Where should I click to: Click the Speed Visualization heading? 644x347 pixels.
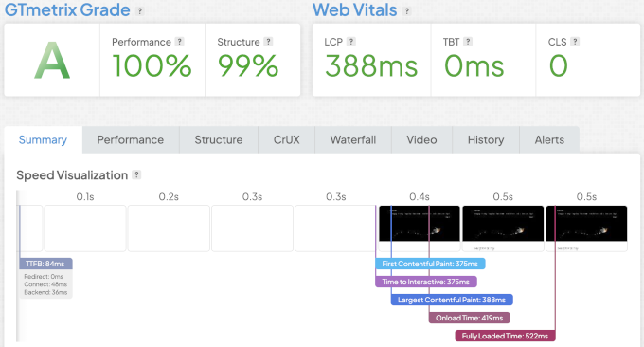(72, 175)
